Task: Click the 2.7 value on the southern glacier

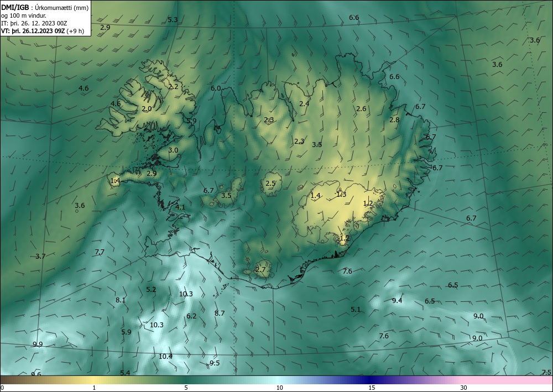Action: pos(260,270)
